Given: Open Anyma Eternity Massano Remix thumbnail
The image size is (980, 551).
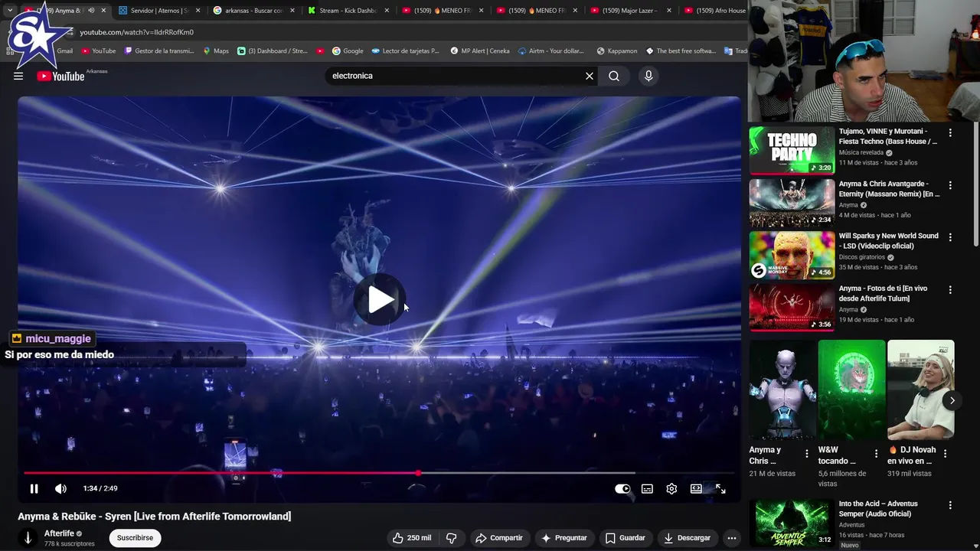Looking at the screenshot, I should click(x=792, y=203).
